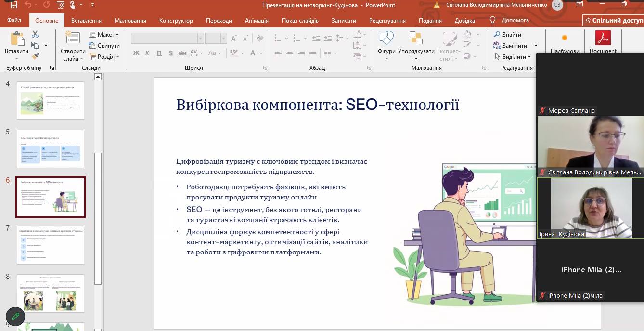Select slide 7 thumbnail in the panel
Screen dimensions: 644x331
point(51,245)
